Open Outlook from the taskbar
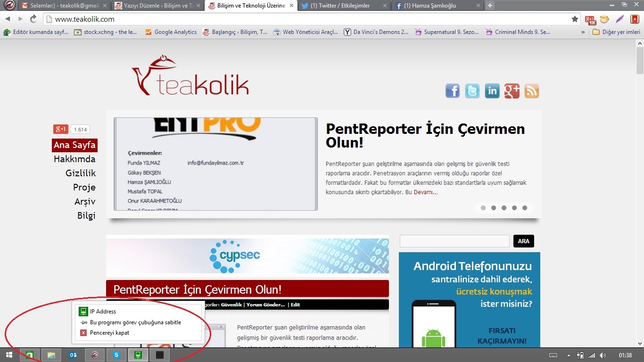Image resolution: width=644 pixels, height=362 pixels. pos(73,355)
